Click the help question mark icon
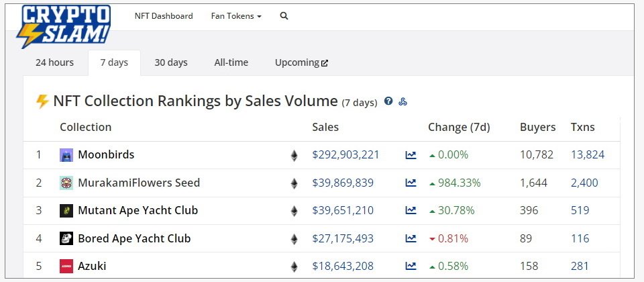Viewport: 644px width, 282px height. 388,102
